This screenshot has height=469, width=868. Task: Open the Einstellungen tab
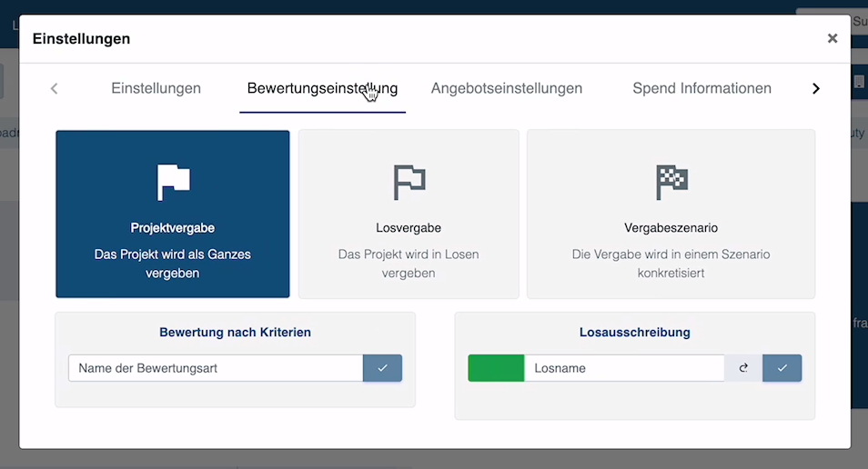click(156, 88)
